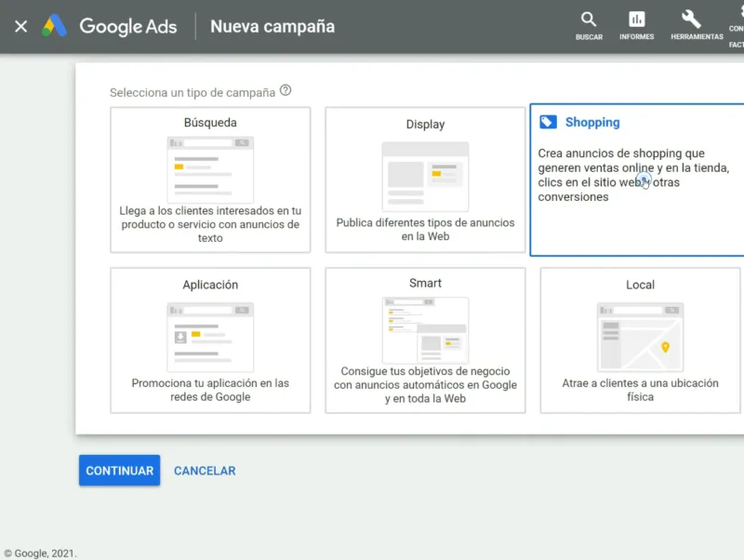Click 'Atrae a clientes a una ubicación física' text
This screenshot has height=560, width=744.
640,390
